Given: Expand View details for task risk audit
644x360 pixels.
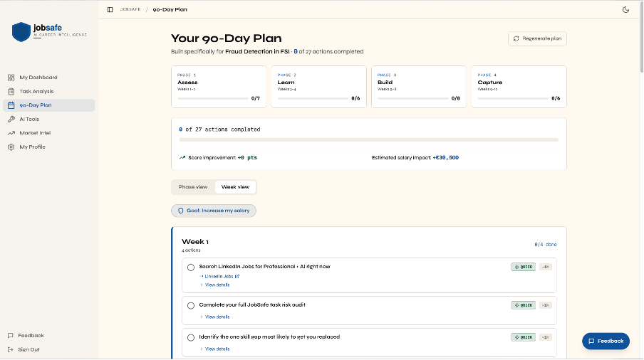Looking at the screenshot, I should 217,317.
